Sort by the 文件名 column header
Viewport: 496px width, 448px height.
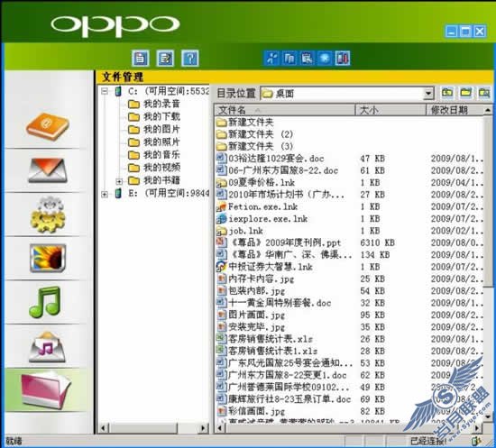pyautogui.click(x=285, y=110)
